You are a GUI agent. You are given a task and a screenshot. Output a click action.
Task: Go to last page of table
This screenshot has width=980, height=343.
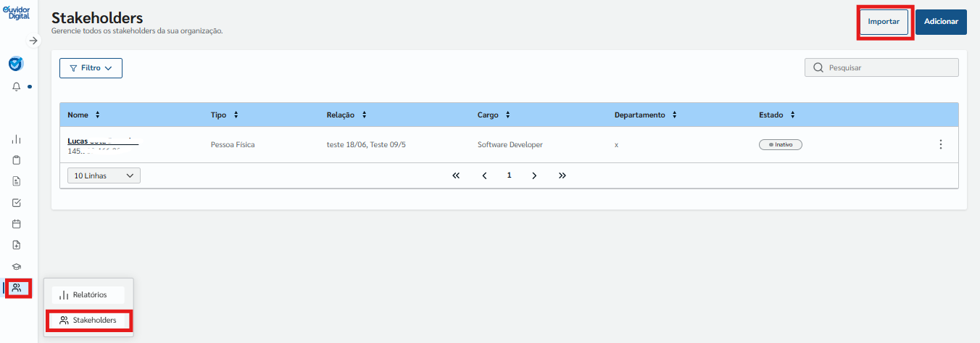point(562,175)
